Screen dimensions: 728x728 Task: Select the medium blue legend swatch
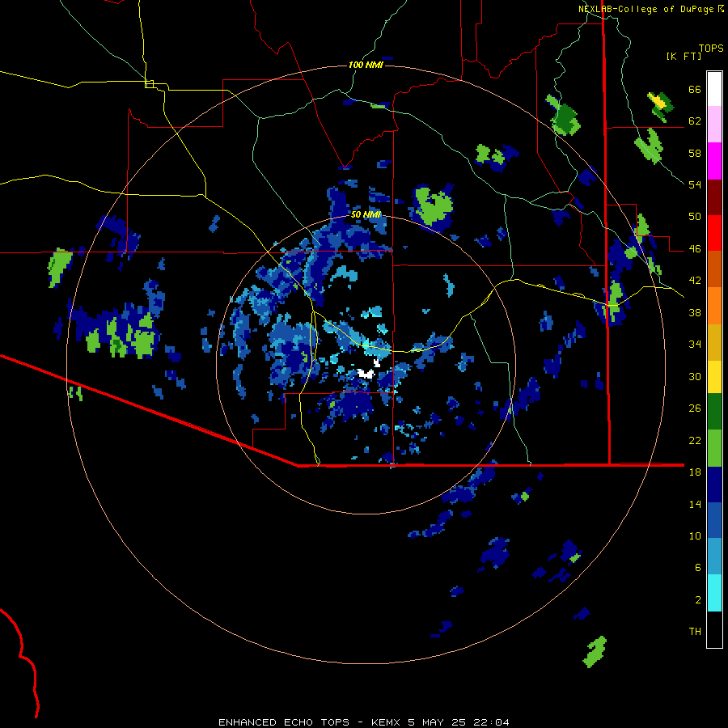[714, 520]
